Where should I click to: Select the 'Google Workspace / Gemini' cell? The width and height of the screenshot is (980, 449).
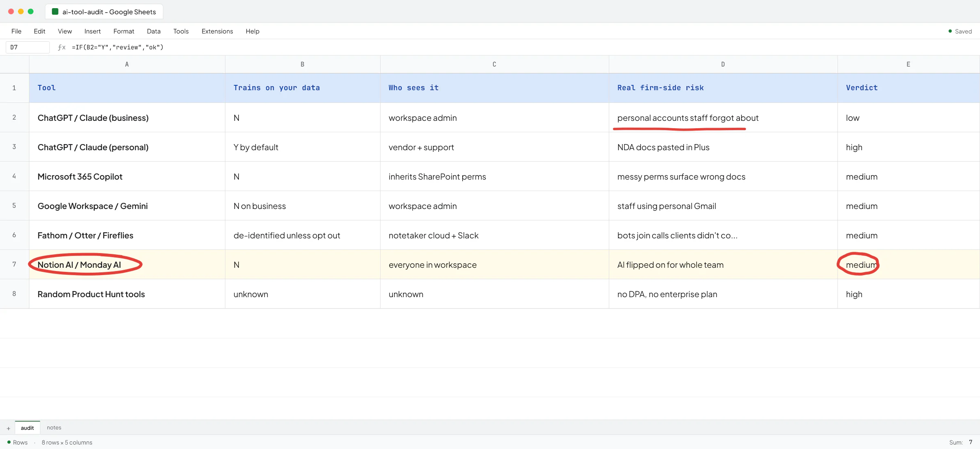127,206
